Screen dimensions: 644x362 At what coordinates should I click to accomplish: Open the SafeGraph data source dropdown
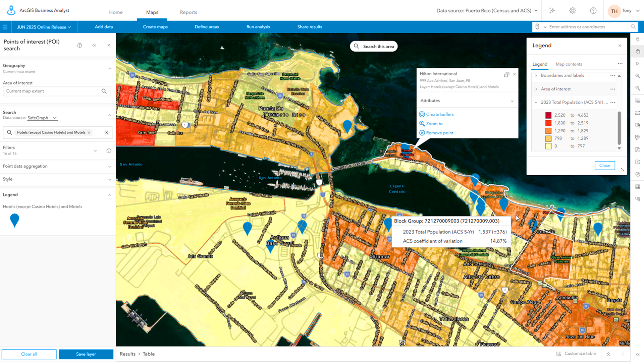(x=42, y=118)
